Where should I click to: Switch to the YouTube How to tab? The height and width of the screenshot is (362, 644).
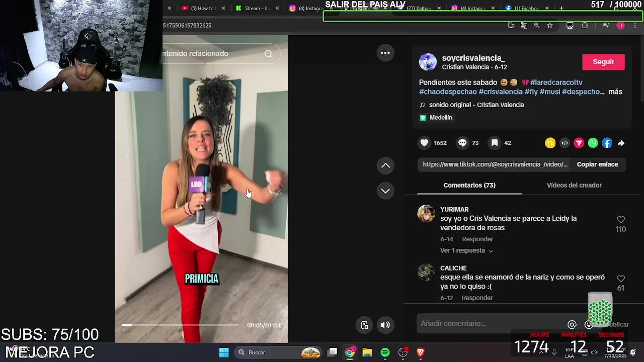tap(202, 8)
